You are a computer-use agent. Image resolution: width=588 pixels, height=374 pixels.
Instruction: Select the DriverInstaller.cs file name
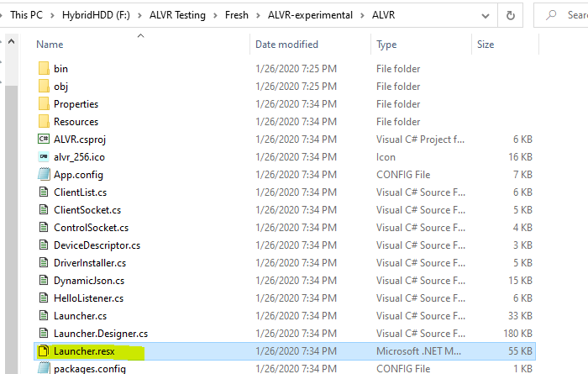pos(90,262)
